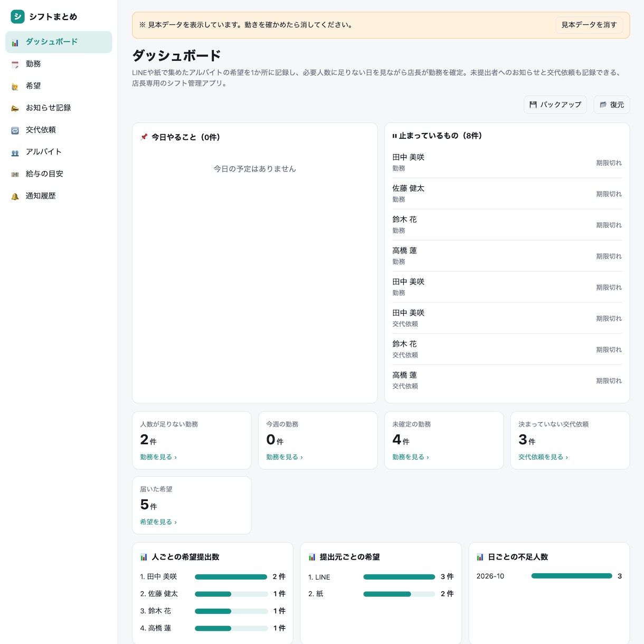Click the 復元 button
644x644 pixels.
[612, 105]
